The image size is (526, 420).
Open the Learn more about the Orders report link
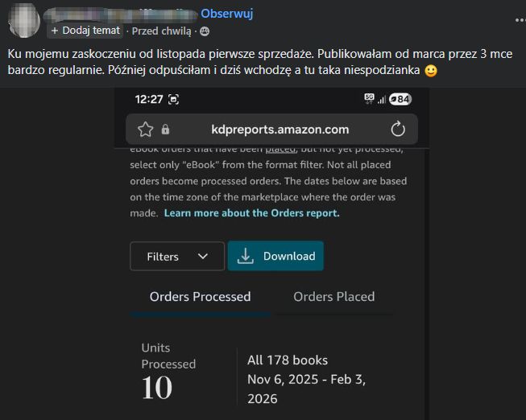(x=251, y=213)
